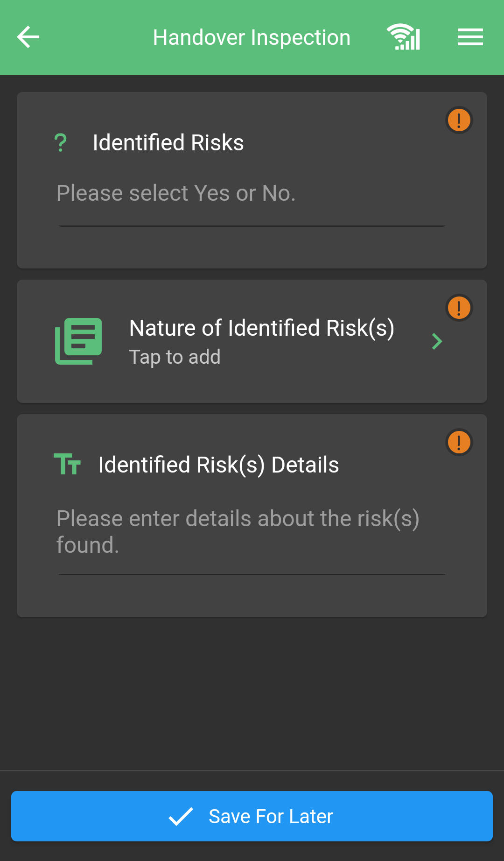
Task: Click the Nature of Identified Risk(s) title text
Action: (262, 328)
